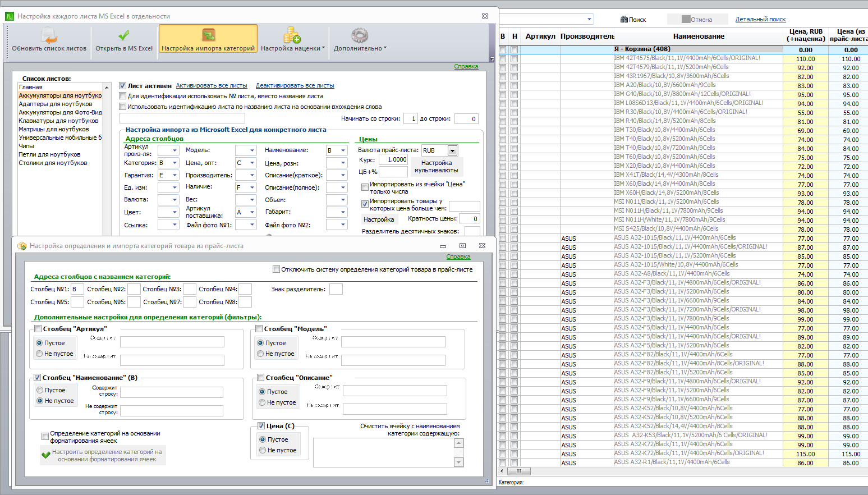Check disable category detection system checkbox
Screen dimensions: 868x495
click(x=276, y=269)
